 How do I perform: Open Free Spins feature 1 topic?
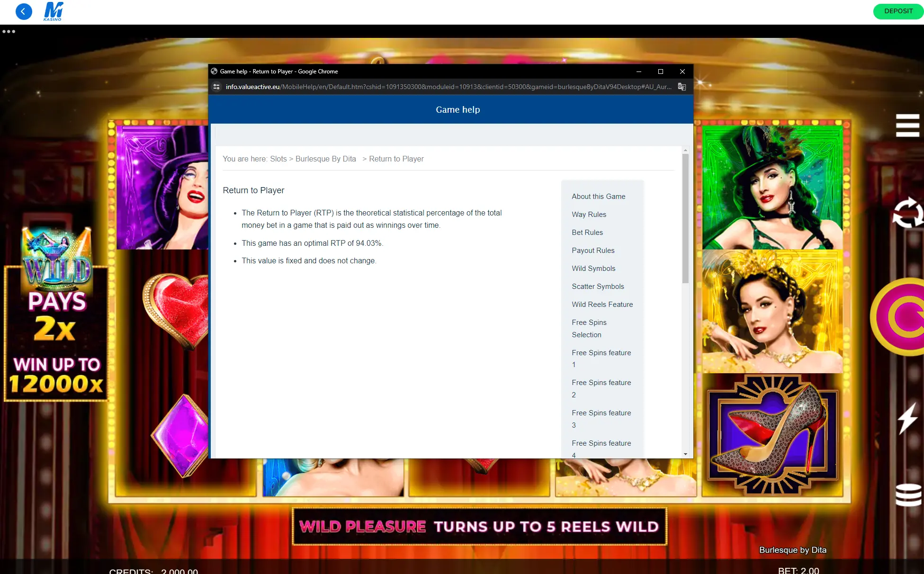tap(601, 359)
